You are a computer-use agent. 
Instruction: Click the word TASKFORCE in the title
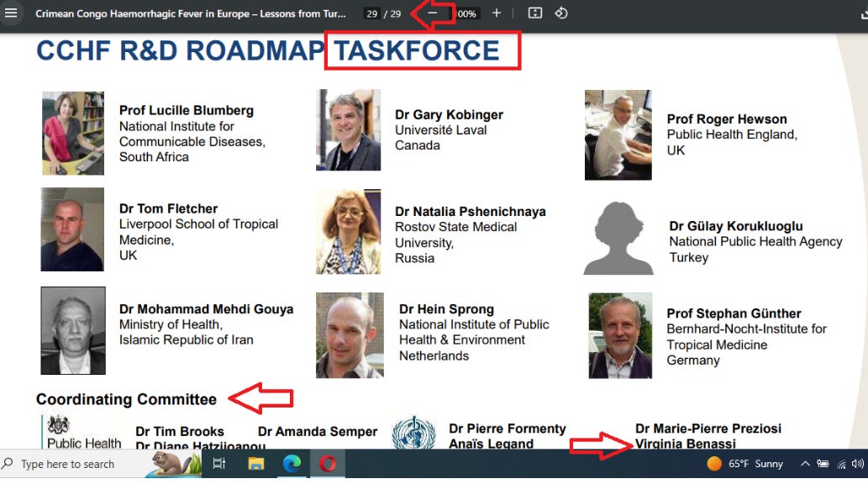[x=417, y=50]
